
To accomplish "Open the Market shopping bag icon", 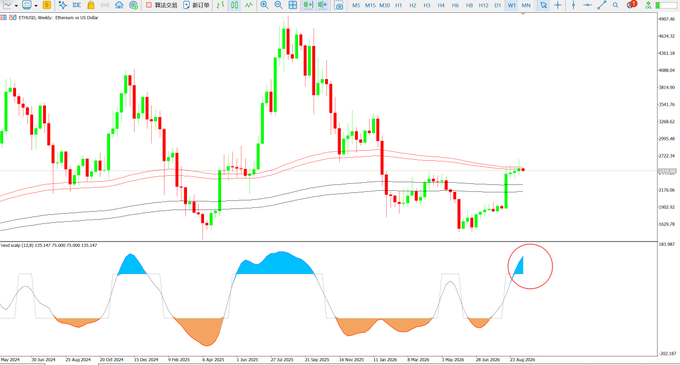I will click(91, 5).
